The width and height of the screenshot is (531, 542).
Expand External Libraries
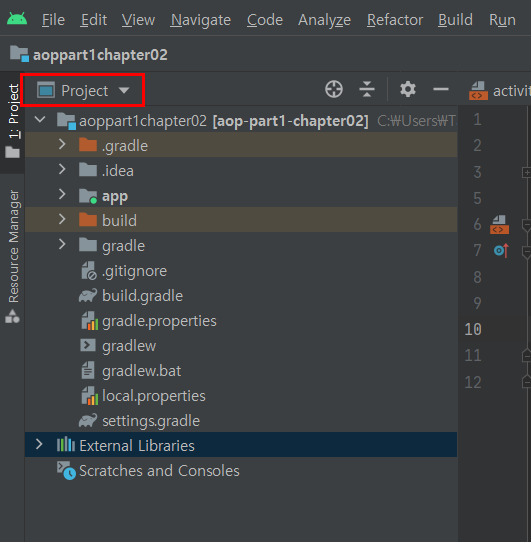pyautogui.click(x=39, y=445)
